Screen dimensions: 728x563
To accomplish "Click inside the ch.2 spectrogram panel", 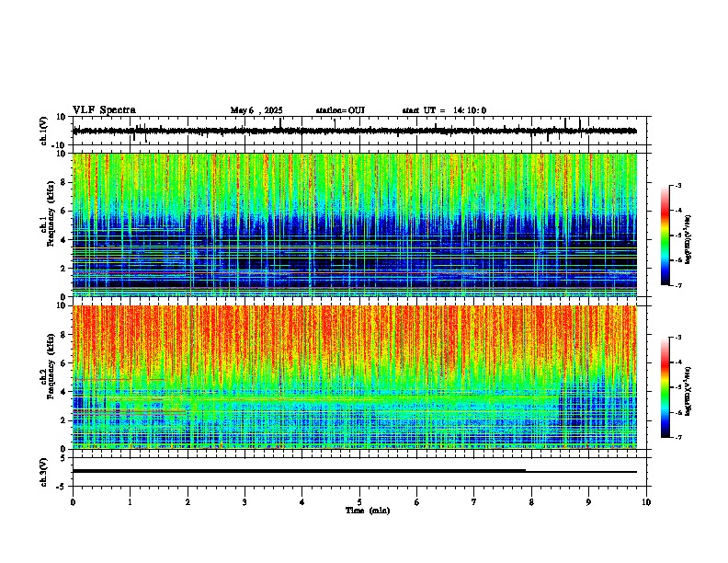I will click(x=355, y=377).
